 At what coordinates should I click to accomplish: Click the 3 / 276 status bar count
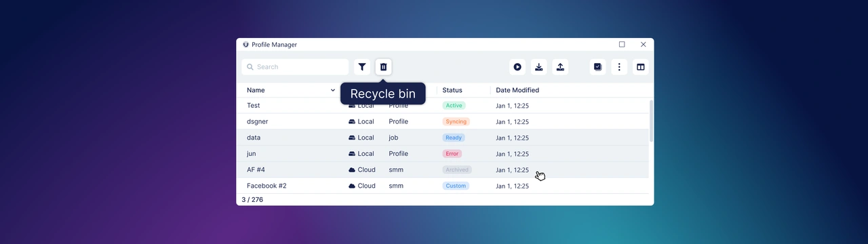tap(252, 200)
